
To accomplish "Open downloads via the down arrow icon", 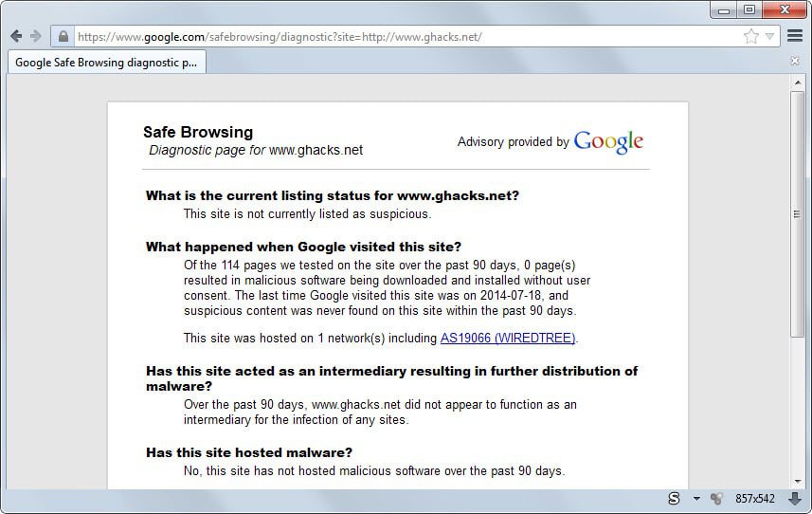I will (x=795, y=499).
